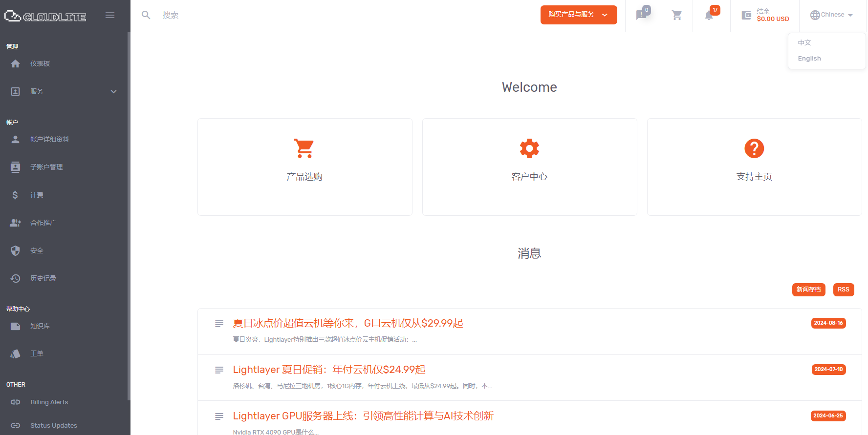Viewport: 868px width, 435px height.
Task: Click the folder icon beside 知识库
Action: coord(16,326)
